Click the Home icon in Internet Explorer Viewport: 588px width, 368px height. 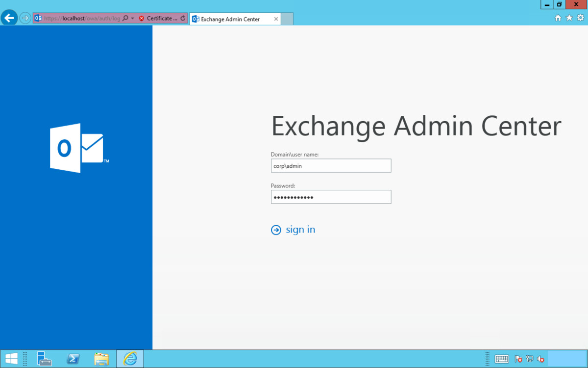tap(557, 18)
